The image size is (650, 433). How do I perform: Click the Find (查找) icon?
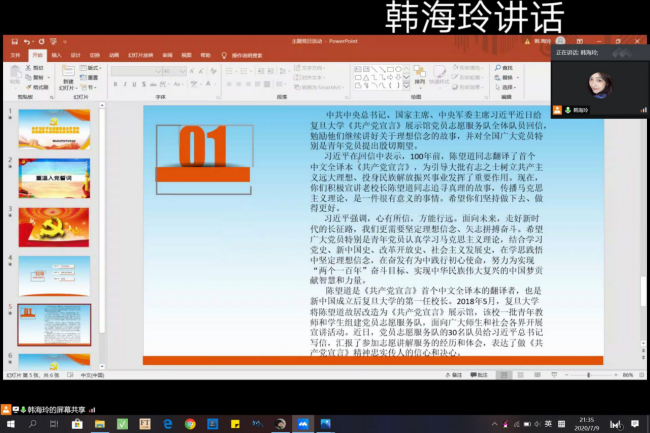(505, 67)
